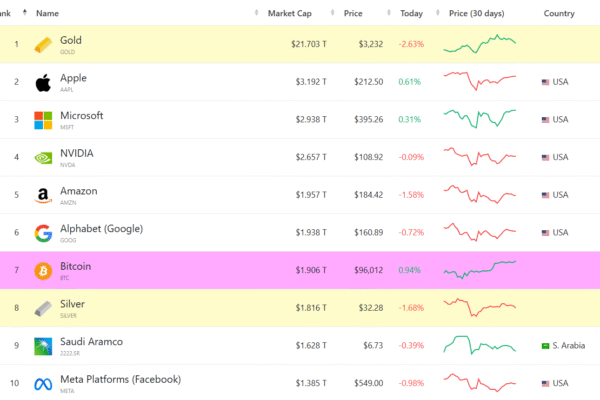Click Bitcoin price $96,012
Screen dimensions: 600x400
(x=368, y=270)
